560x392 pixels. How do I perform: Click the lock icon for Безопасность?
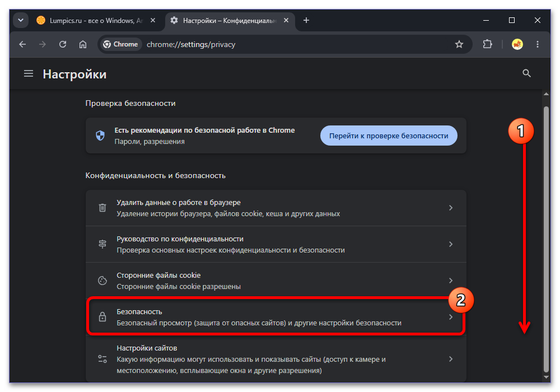coord(102,317)
